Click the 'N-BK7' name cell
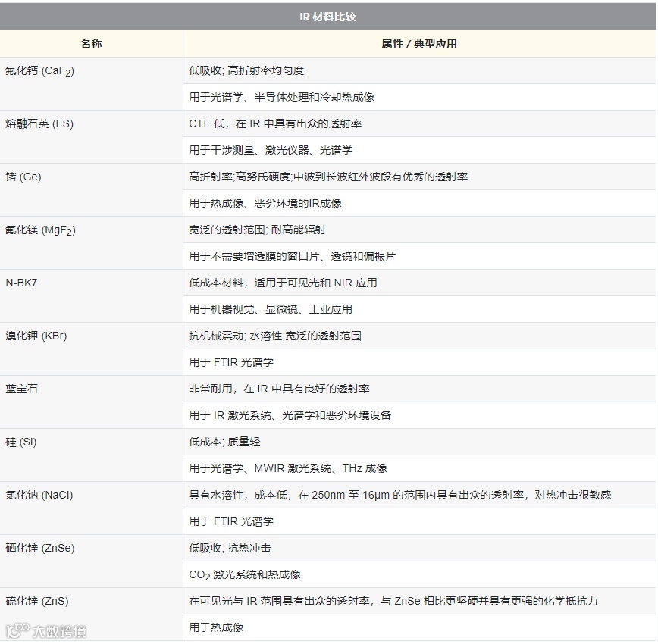658x644 pixels. click(x=91, y=295)
